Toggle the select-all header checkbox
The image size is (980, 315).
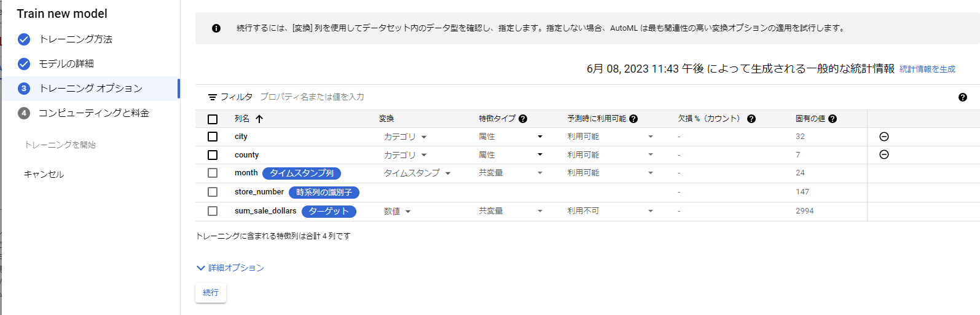[x=213, y=119]
